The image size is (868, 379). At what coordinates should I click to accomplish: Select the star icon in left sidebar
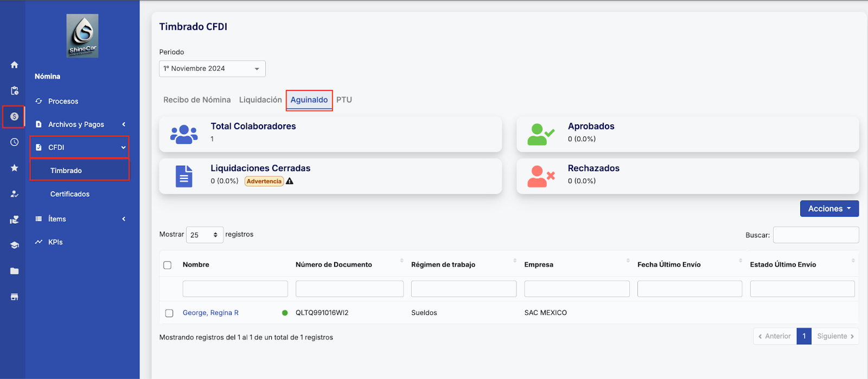click(x=15, y=168)
